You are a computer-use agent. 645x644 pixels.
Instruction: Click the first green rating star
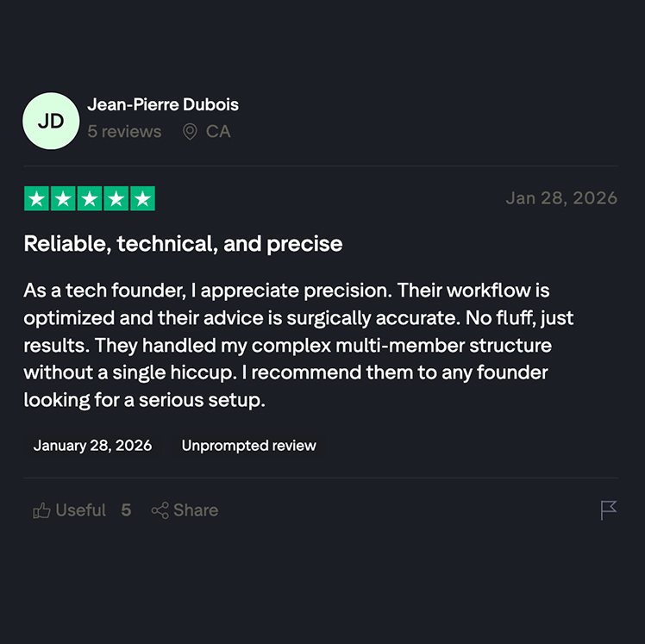pyautogui.click(x=36, y=199)
